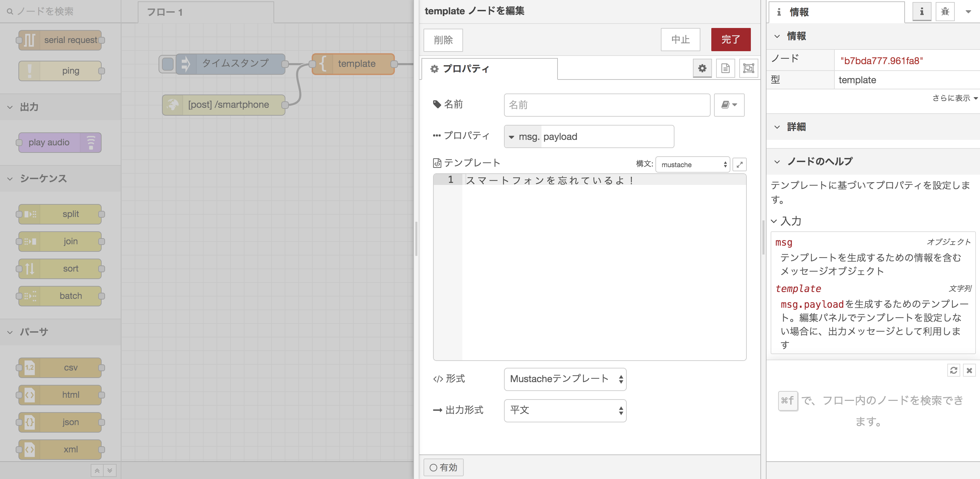Open node description document icon tab
This screenshot has width=980, height=479.
click(x=725, y=69)
